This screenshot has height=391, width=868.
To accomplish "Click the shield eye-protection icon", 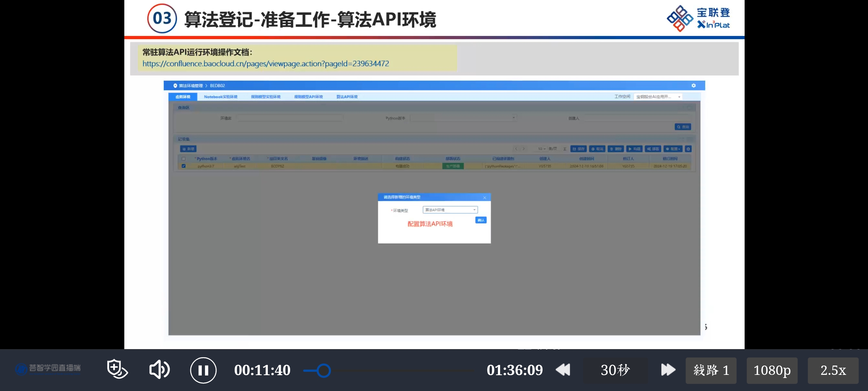I will tap(117, 369).
